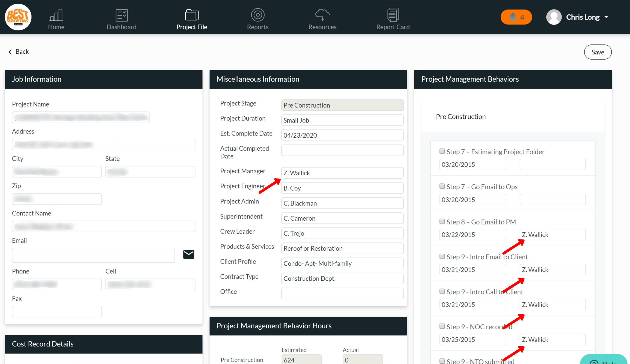The height and width of the screenshot is (364, 630).
Task: Click the empty Fax input field
Action: (57, 311)
